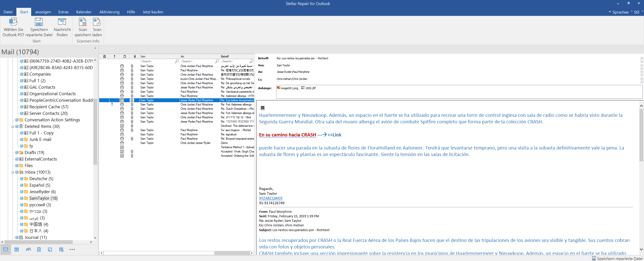Click the Scan speichern icon
Viewport: 644px width, 261px height.
tap(83, 22)
